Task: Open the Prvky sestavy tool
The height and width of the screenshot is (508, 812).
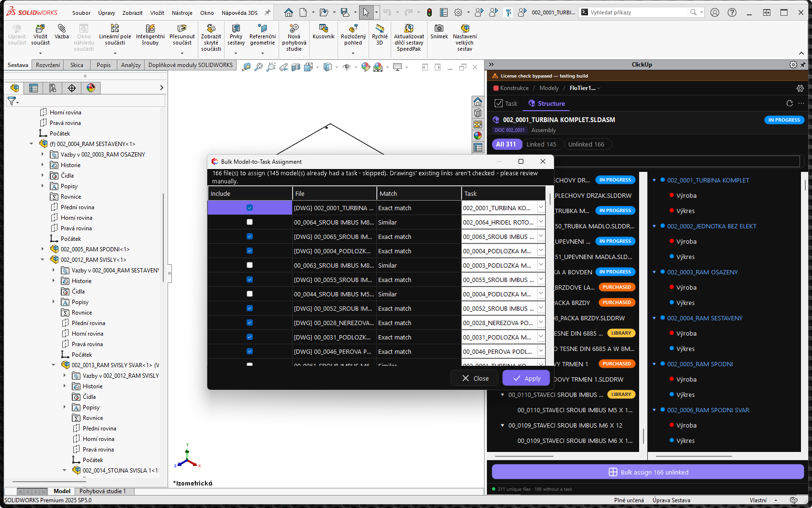Action: point(236,35)
